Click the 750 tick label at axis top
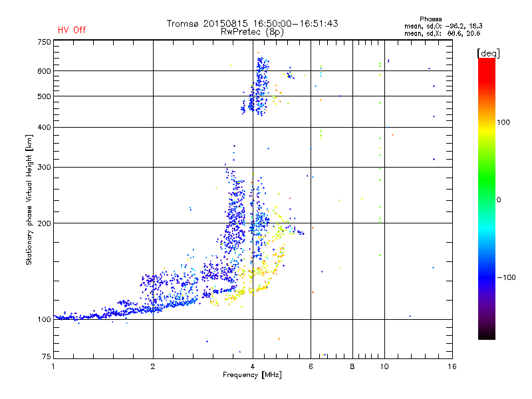This screenshot has height=399, width=532. point(44,42)
